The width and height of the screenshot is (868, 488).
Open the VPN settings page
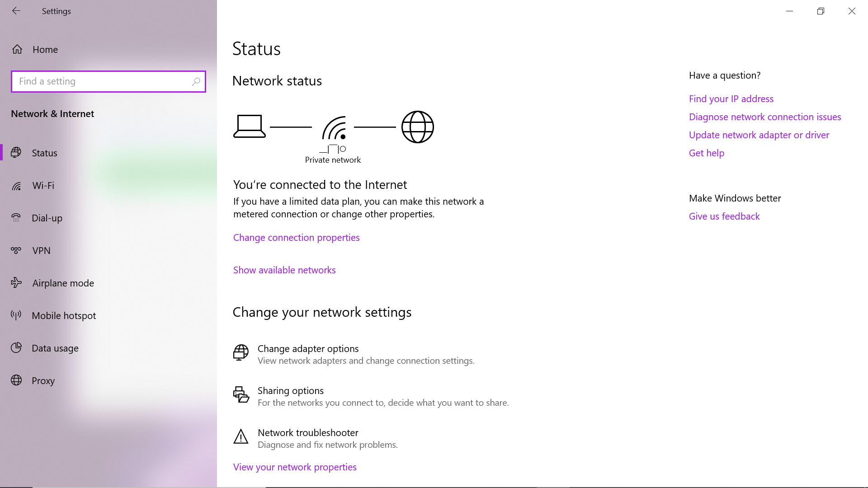pos(41,251)
